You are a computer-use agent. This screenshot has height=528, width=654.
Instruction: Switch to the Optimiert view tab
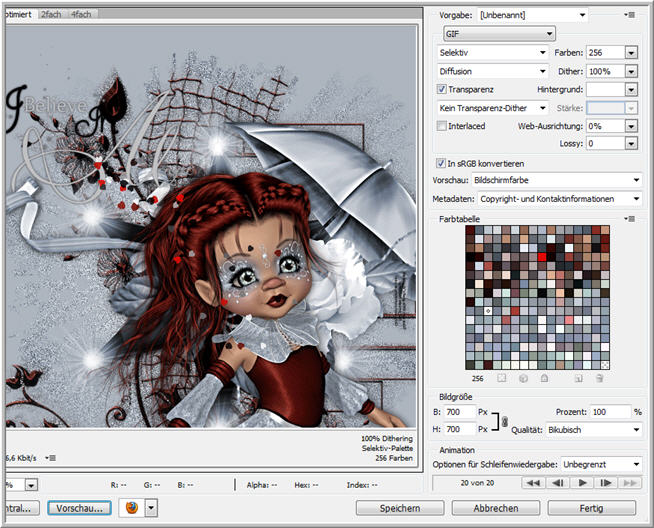click(19, 14)
